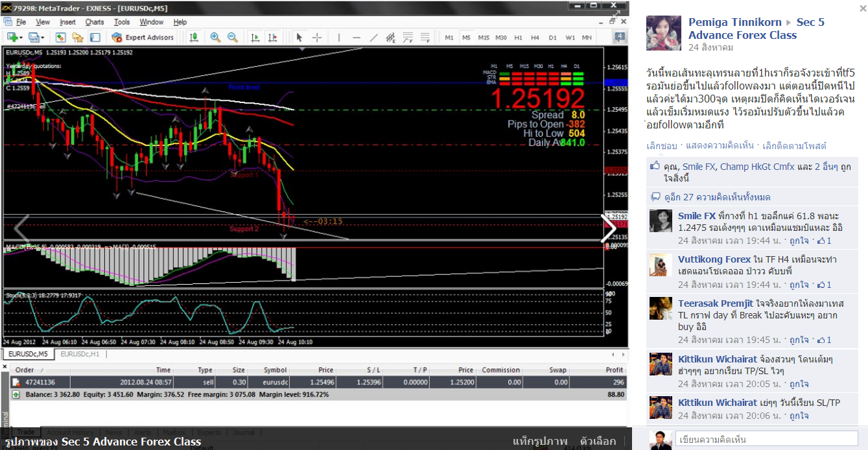Click the เลิกชอบ unlike link
The image size is (868, 450).
coord(662,146)
